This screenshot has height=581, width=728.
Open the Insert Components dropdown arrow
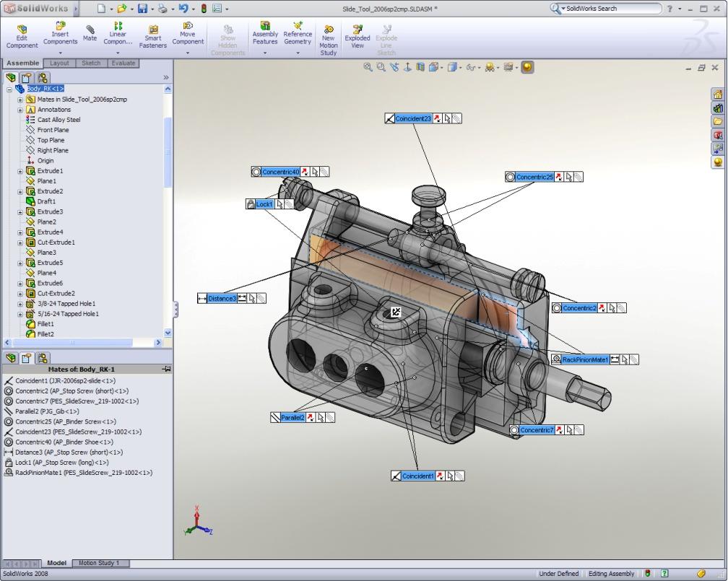[x=60, y=53]
